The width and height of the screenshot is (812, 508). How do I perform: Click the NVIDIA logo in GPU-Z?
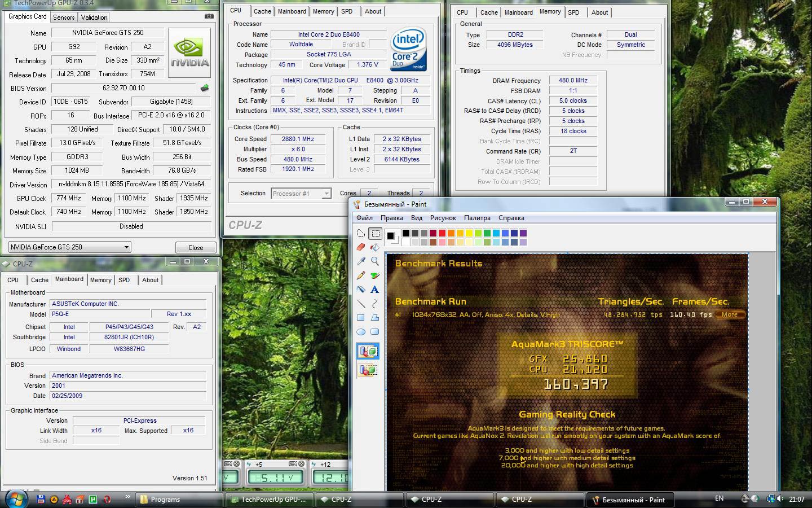189,53
